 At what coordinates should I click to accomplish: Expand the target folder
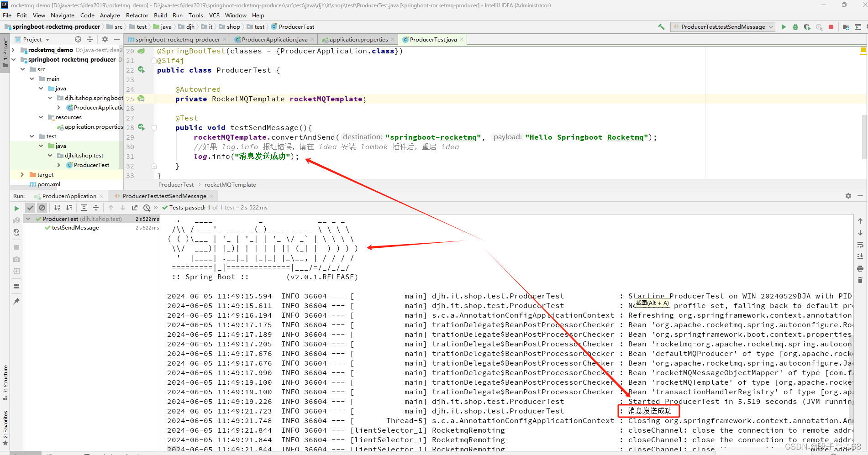click(22, 174)
